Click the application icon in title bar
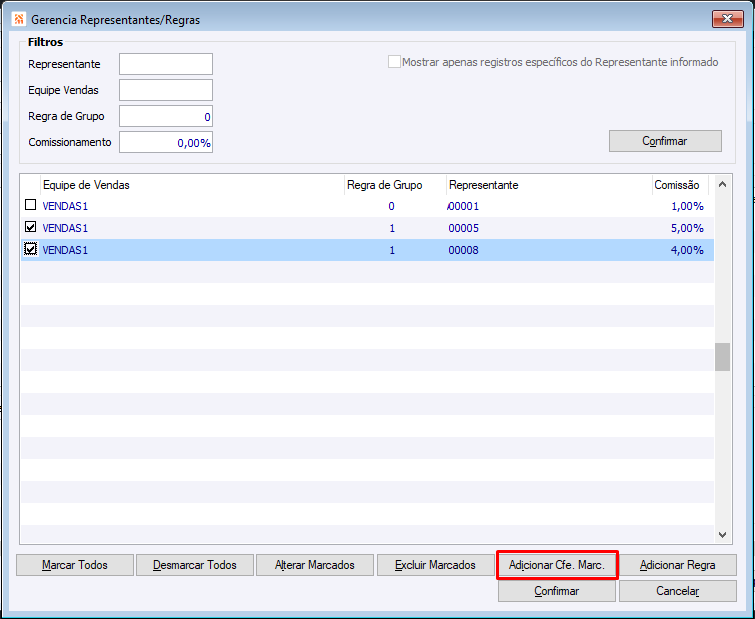The height and width of the screenshot is (619, 755). tap(19, 19)
